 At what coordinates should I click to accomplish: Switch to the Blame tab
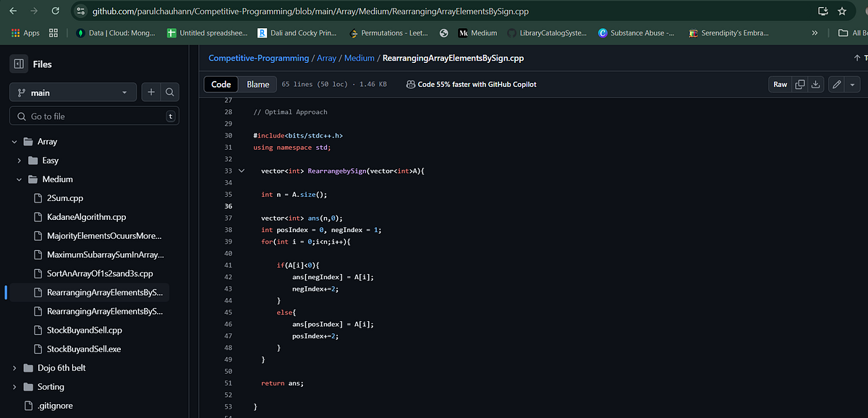(x=258, y=84)
